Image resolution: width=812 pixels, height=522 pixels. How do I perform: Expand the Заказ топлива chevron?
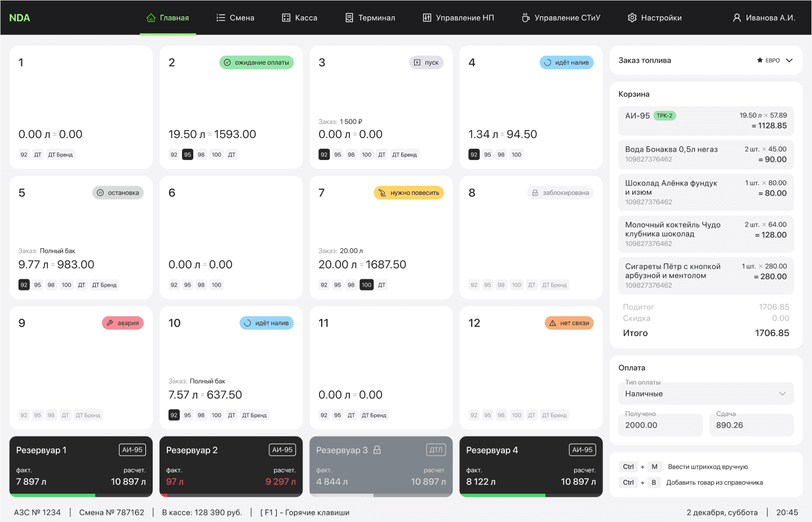click(x=789, y=60)
